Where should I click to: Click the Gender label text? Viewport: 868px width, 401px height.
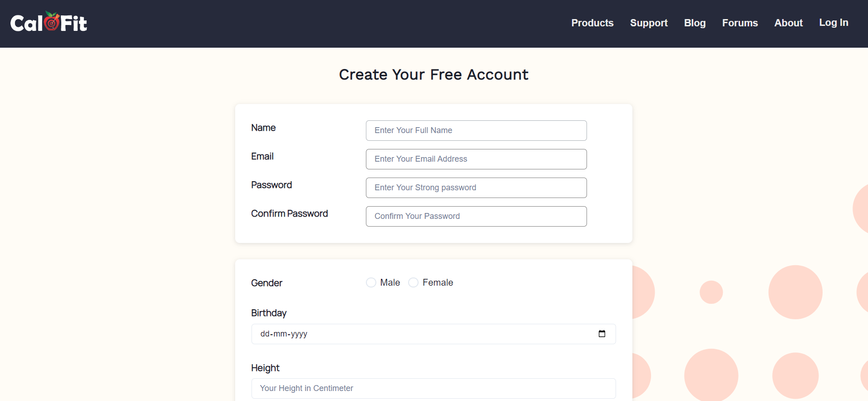coord(266,282)
